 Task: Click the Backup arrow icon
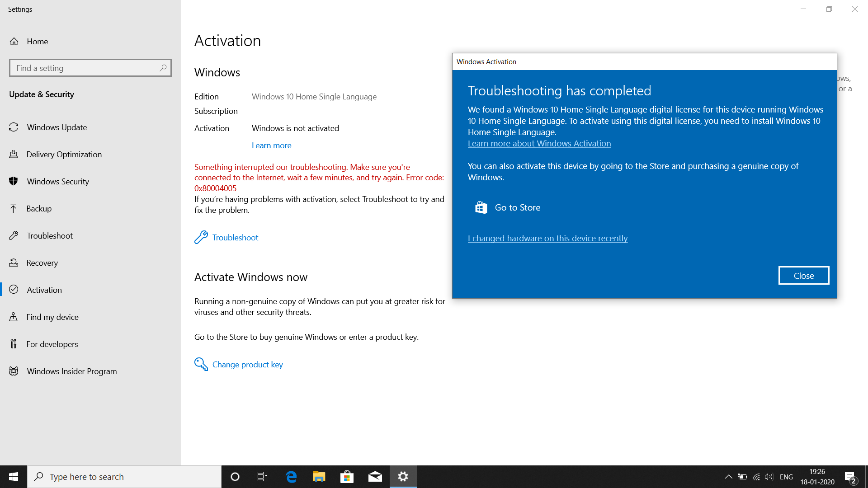(14, 208)
